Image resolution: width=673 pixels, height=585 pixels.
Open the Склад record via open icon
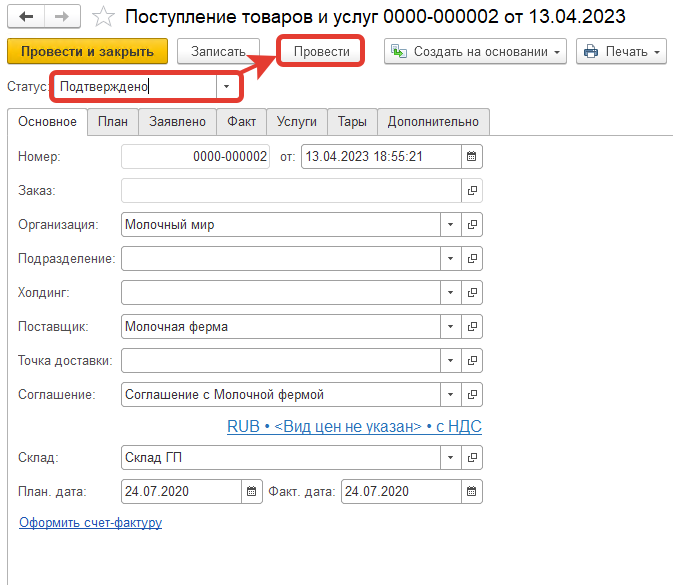[472, 458]
